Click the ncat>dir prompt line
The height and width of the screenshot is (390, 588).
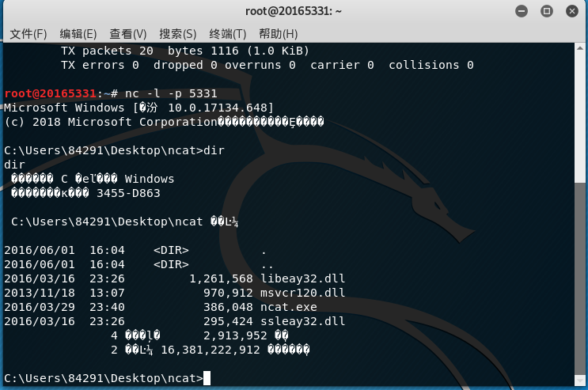click(x=115, y=150)
